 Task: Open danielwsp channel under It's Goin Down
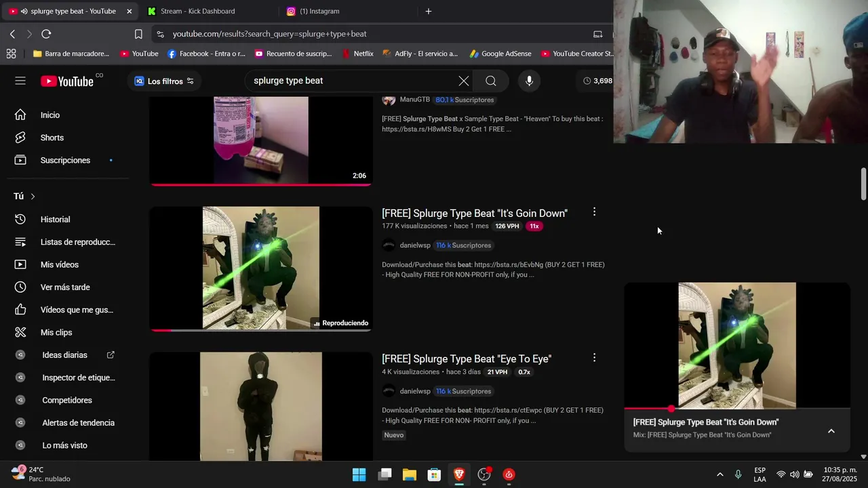tap(414, 245)
